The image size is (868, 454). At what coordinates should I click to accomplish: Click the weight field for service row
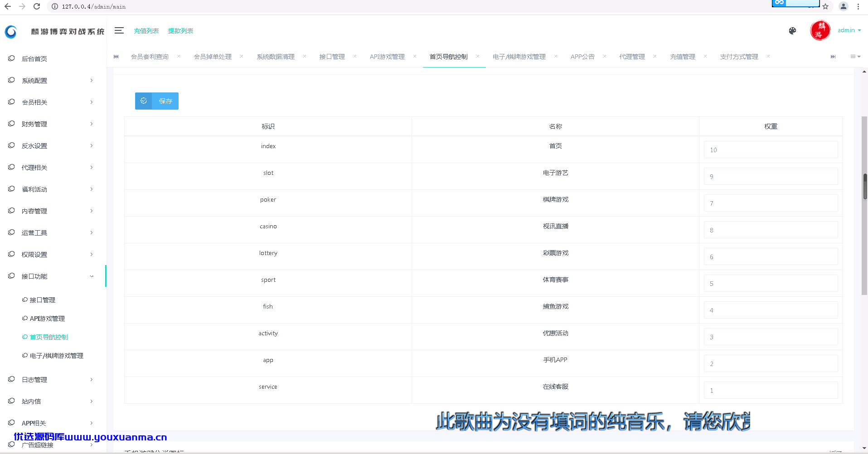[x=771, y=390]
